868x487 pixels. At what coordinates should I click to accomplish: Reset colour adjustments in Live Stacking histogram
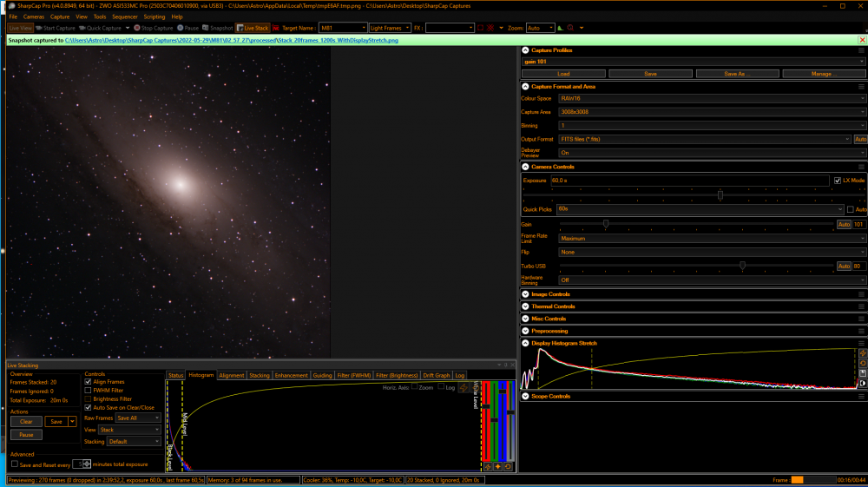coord(508,466)
